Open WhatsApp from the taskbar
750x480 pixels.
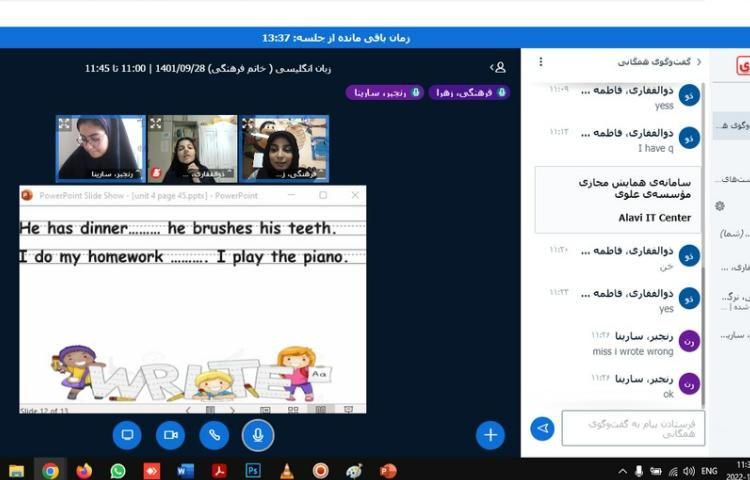click(x=118, y=470)
